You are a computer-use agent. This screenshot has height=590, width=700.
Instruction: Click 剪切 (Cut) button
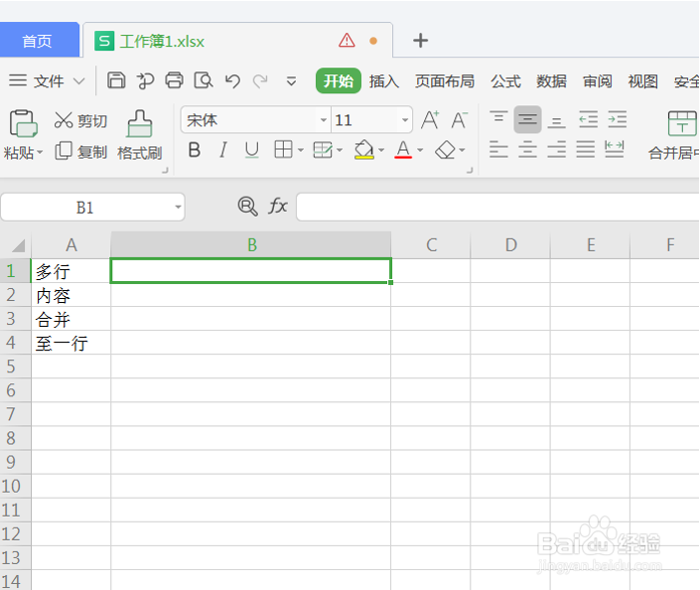tap(80, 120)
